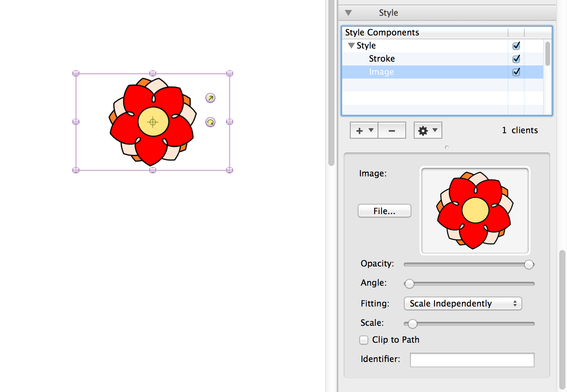Click the '1 clients' label

pyautogui.click(x=520, y=131)
